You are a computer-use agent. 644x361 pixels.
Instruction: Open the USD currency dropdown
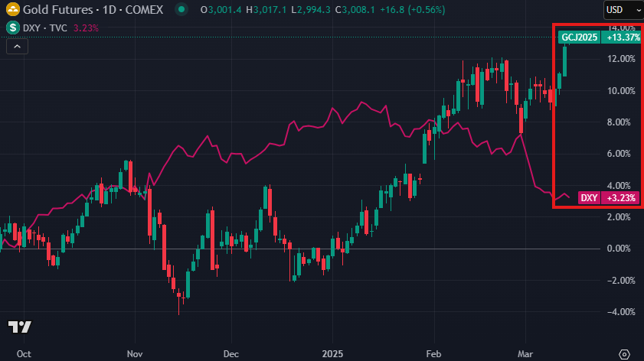619,10
